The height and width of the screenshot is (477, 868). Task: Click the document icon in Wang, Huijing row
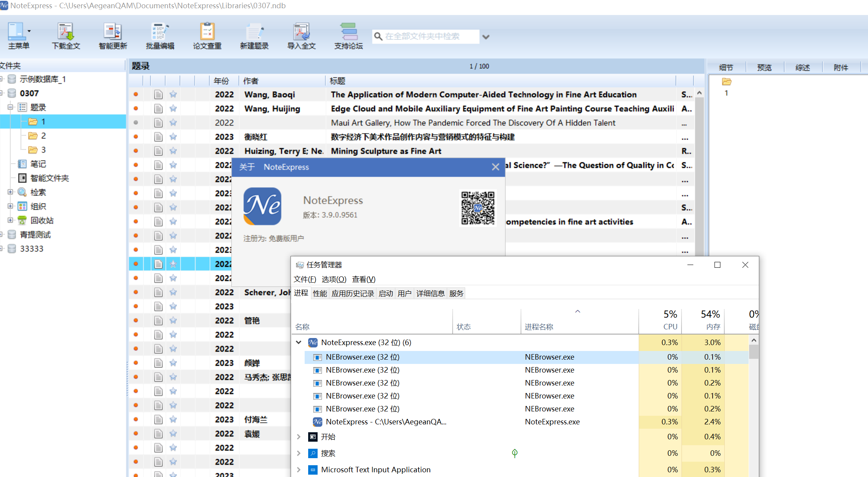click(158, 109)
